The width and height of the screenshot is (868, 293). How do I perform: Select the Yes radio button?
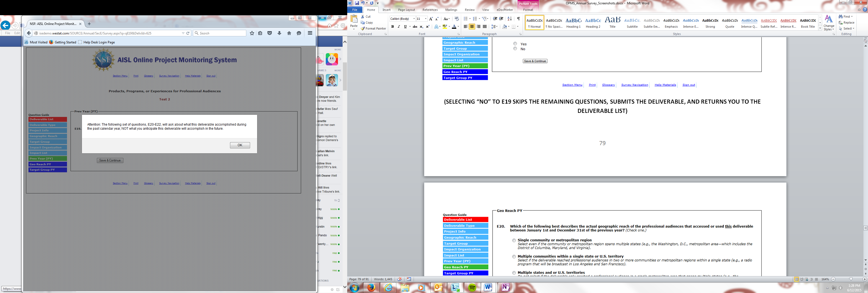coord(515,43)
